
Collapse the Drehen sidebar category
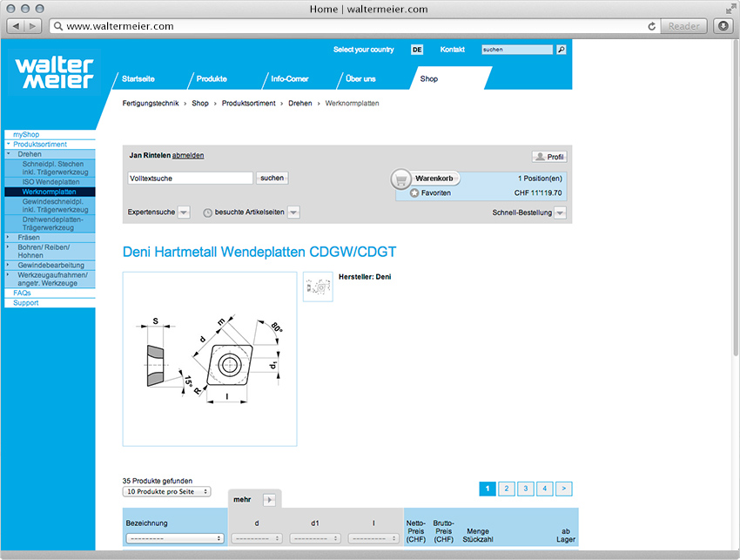(x=8, y=154)
